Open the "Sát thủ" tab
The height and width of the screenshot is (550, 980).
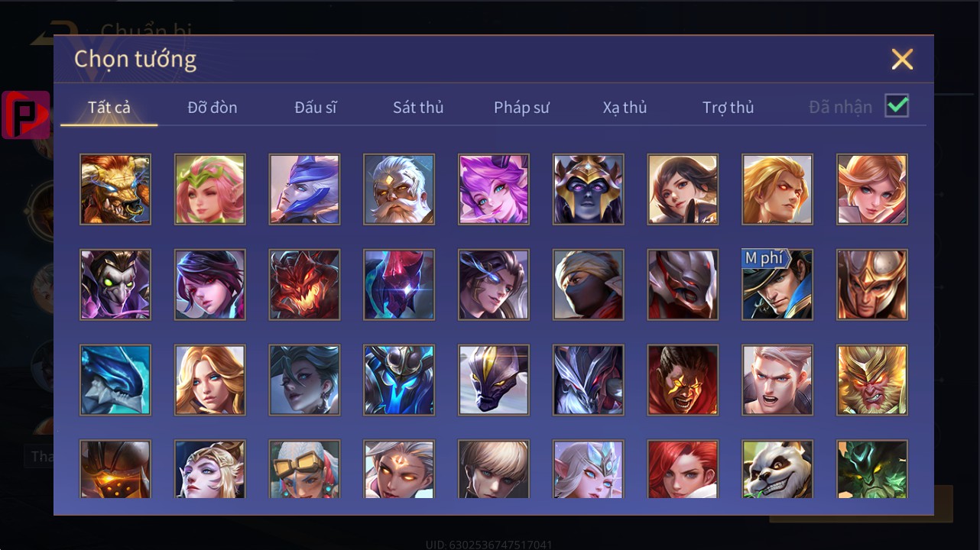pyautogui.click(x=418, y=108)
